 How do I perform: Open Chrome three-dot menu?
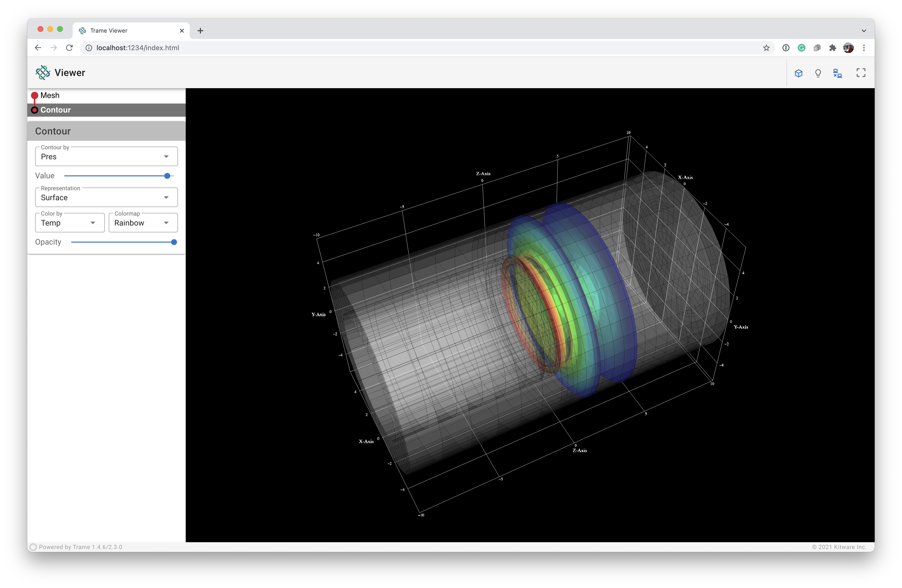coord(864,48)
